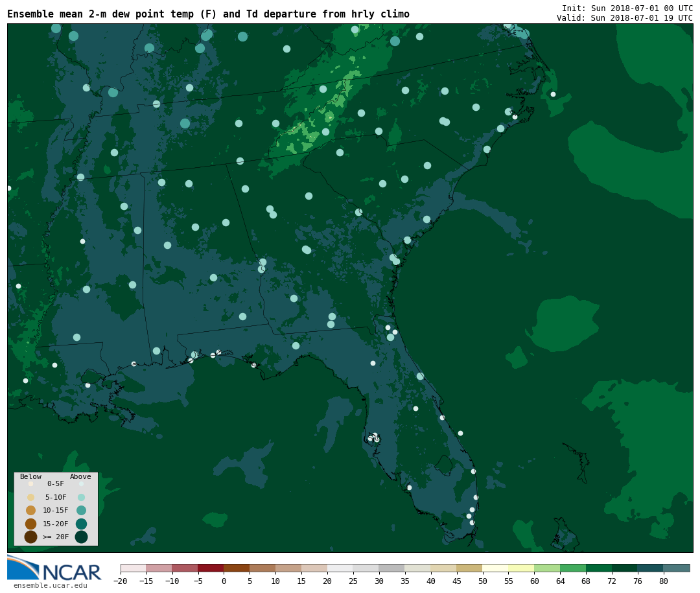Click the '80' colorbar tick label

[664, 581]
